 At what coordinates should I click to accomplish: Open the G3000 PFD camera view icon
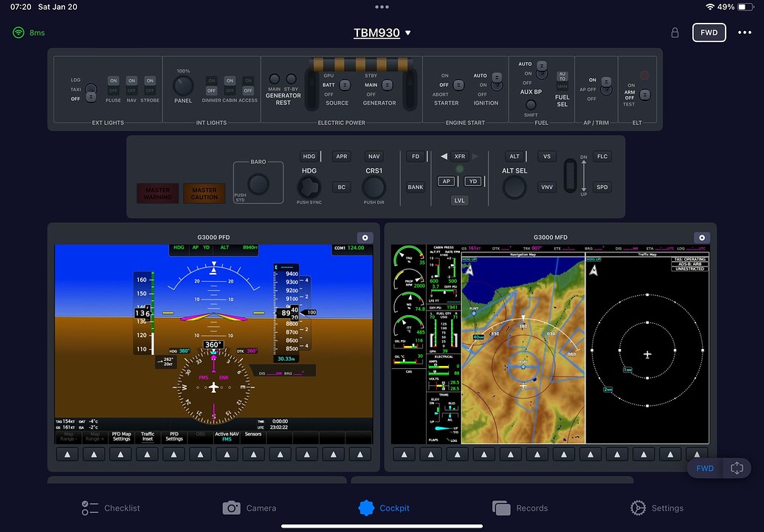[365, 237]
